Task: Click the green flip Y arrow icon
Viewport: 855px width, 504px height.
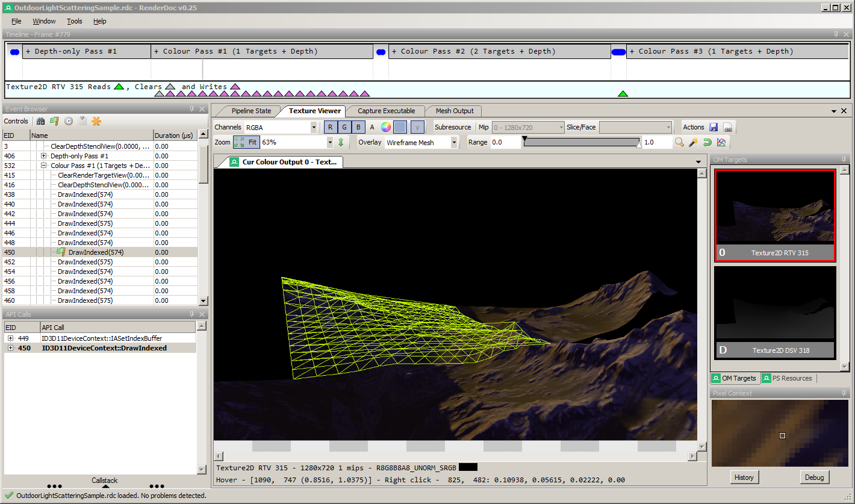Action: coord(341,143)
